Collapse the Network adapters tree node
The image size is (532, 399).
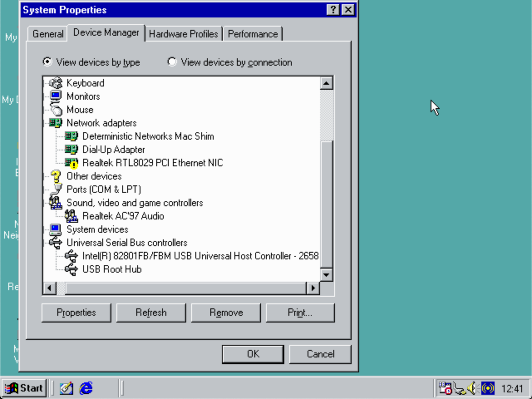tap(45, 123)
